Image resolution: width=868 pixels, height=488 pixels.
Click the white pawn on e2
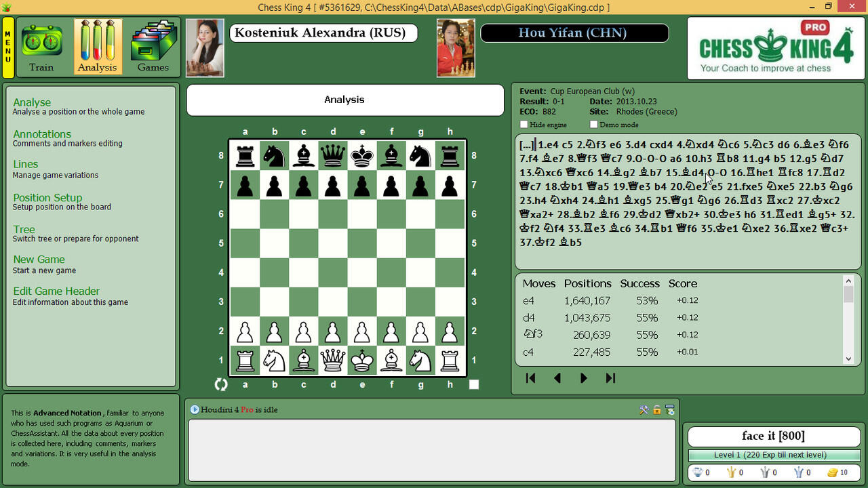point(363,331)
